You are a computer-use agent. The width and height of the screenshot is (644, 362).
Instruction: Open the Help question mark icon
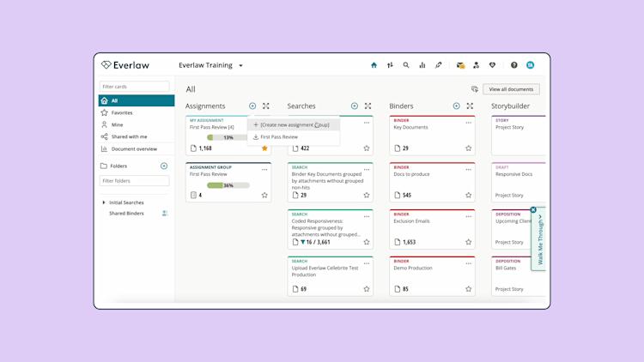pos(513,65)
